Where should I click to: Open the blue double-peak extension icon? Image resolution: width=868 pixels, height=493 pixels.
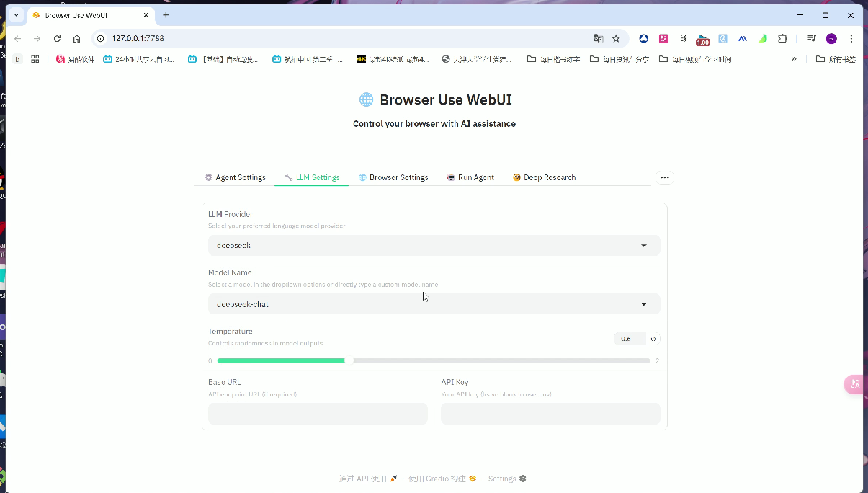pyautogui.click(x=743, y=38)
